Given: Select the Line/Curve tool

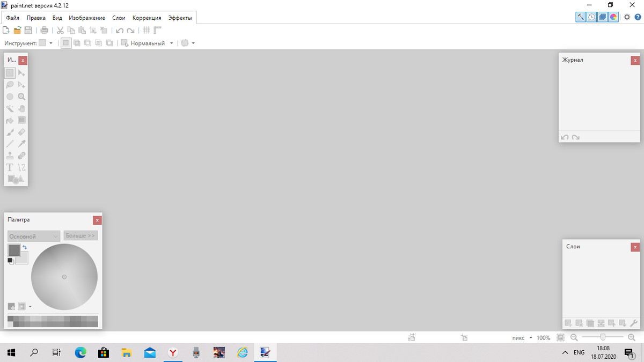Looking at the screenshot, I should [21, 167].
